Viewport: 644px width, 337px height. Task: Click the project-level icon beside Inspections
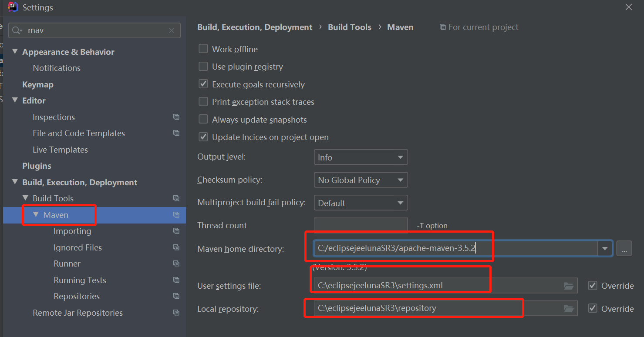point(176,117)
